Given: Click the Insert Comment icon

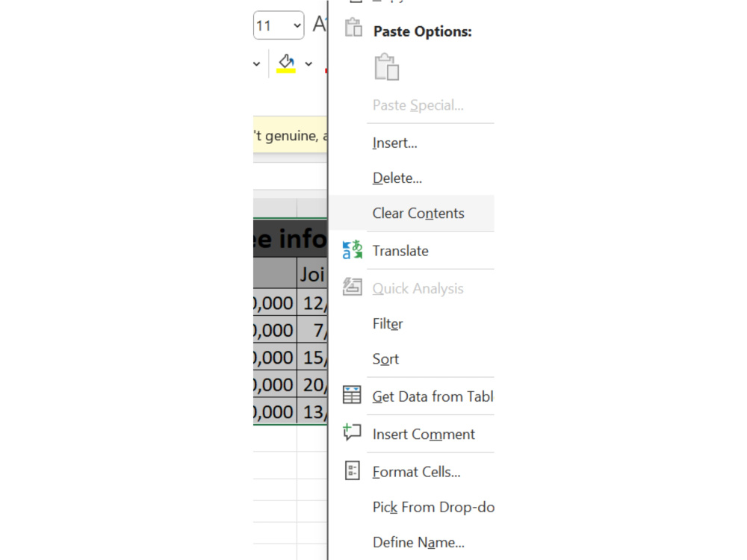Looking at the screenshot, I should pyautogui.click(x=352, y=432).
